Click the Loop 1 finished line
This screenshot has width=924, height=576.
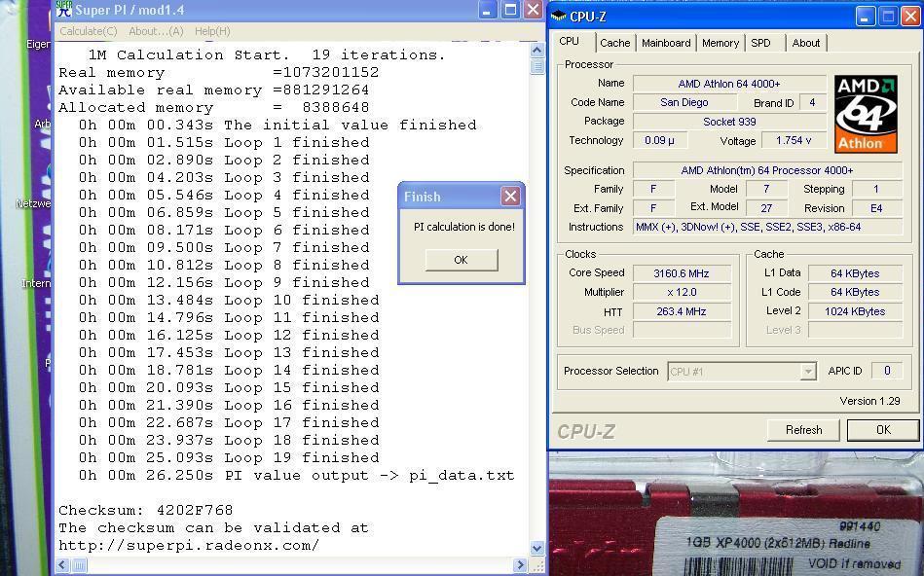coord(224,142)
